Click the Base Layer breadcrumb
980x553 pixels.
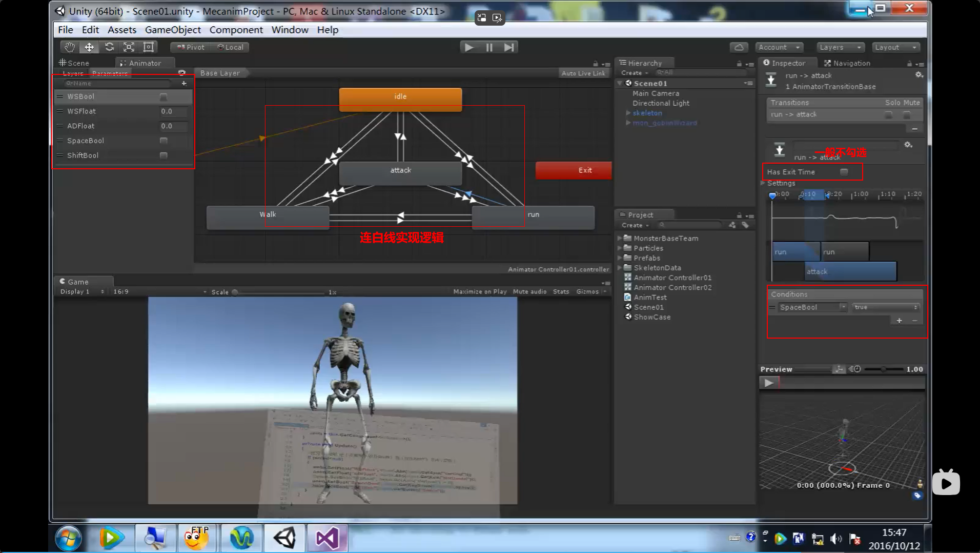(x=221, y=73)
